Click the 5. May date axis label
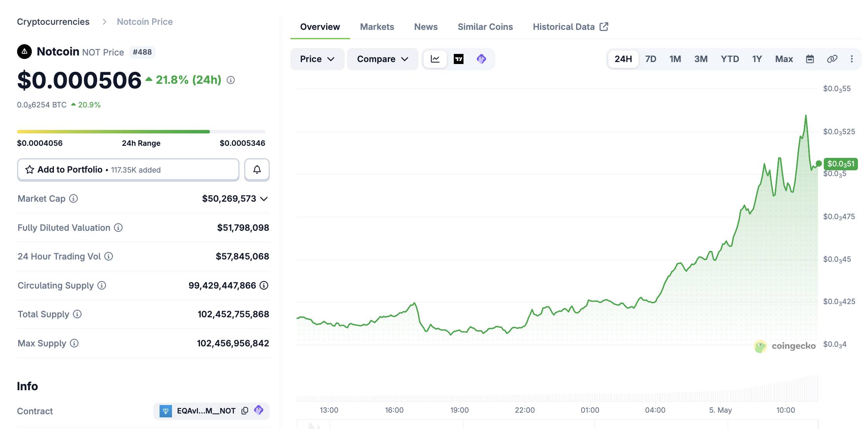 [720, 410]
